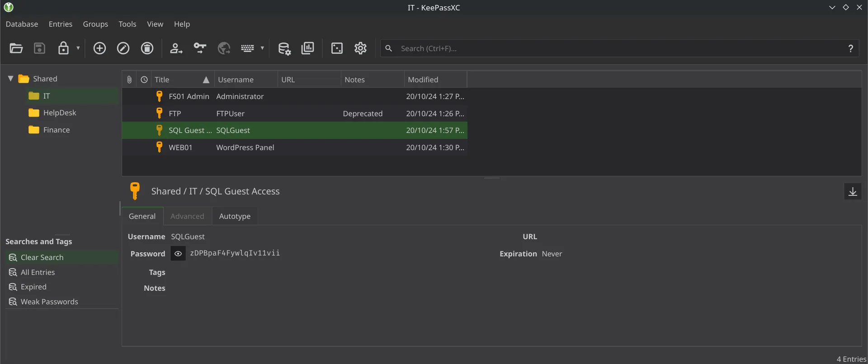
Task: Select the General tab
Action: 142,216
